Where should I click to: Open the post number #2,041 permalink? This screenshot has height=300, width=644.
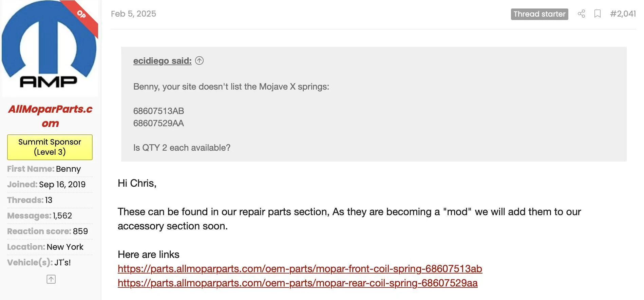[623, 14]
